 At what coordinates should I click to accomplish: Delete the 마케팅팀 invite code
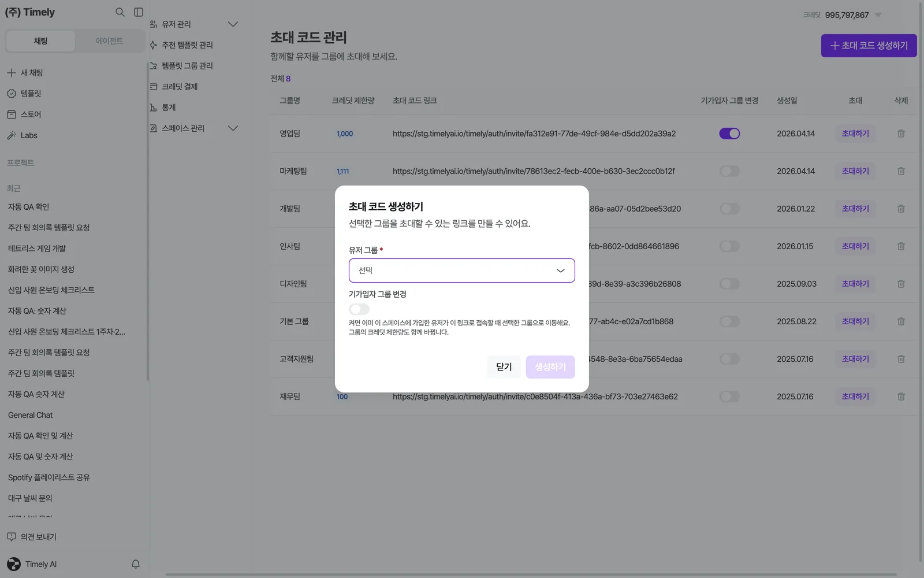901,171
